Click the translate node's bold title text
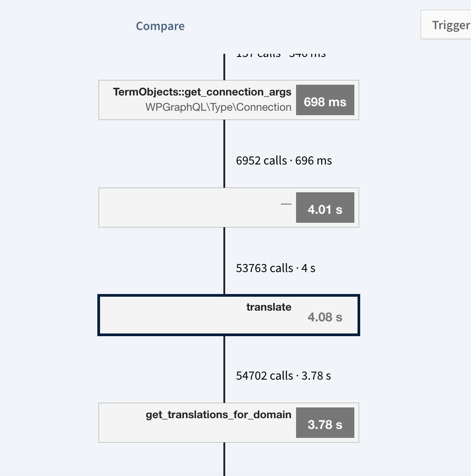This screenshot has width=471, height=476. (269, 307)
